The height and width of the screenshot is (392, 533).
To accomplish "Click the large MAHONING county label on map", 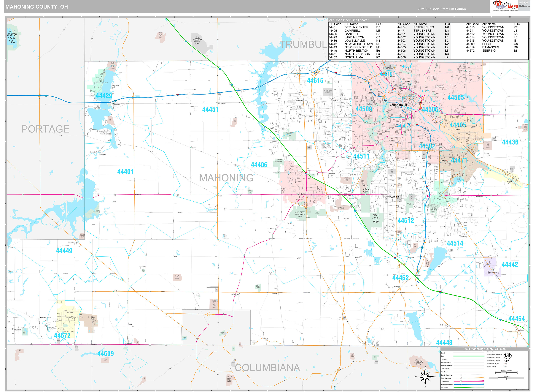I will click(226, 178).
